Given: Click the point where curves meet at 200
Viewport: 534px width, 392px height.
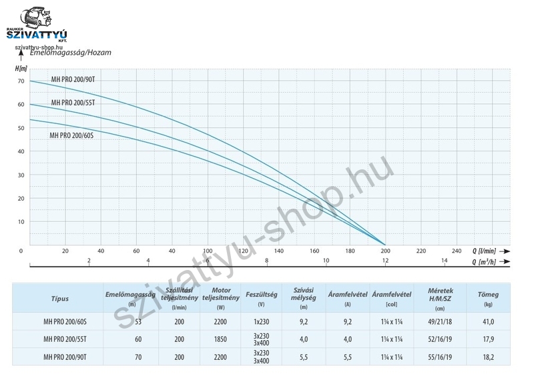Looking at the screenshot, I should click(x=384, y=244).
